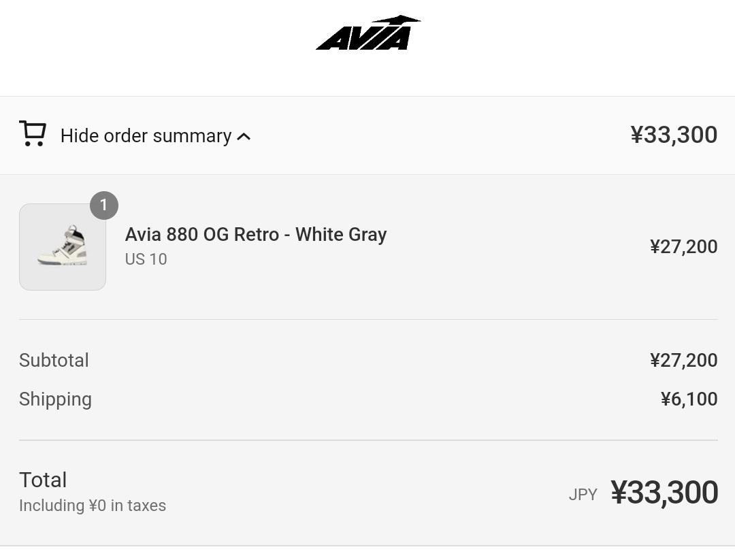Click the large ¥33,300 final total
Screen dimensions: 735x560
point(664,493)
